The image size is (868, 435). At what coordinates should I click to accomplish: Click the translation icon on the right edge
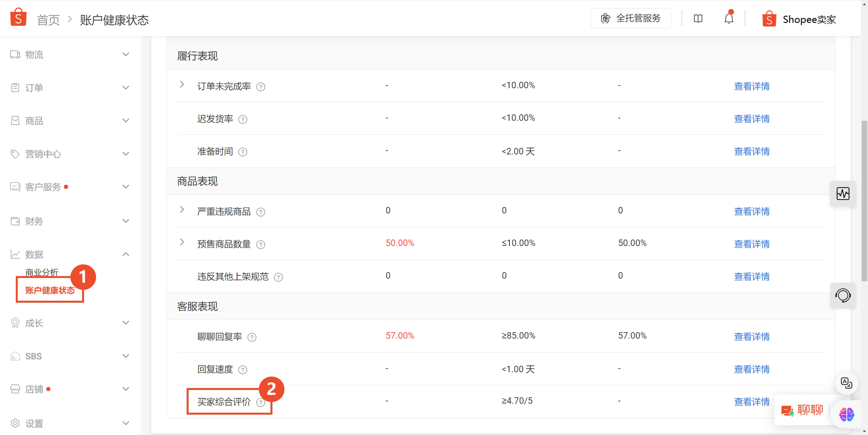pos(846,383)
